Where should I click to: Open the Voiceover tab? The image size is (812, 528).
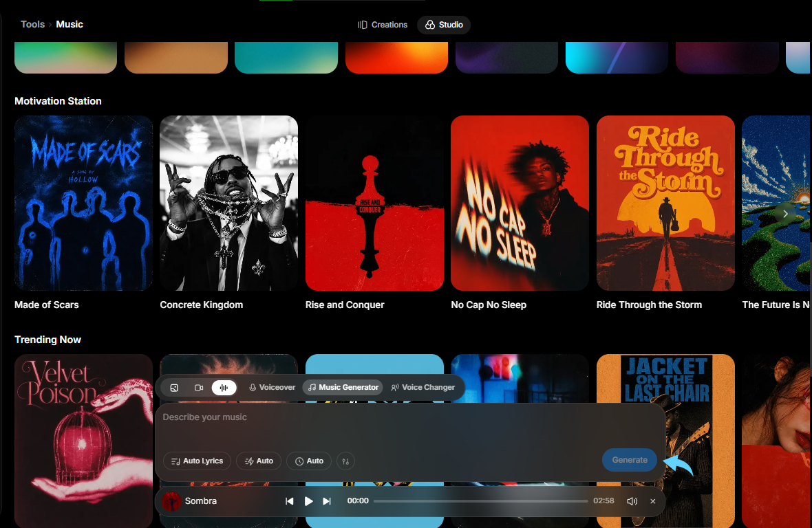tap(272, 387)
